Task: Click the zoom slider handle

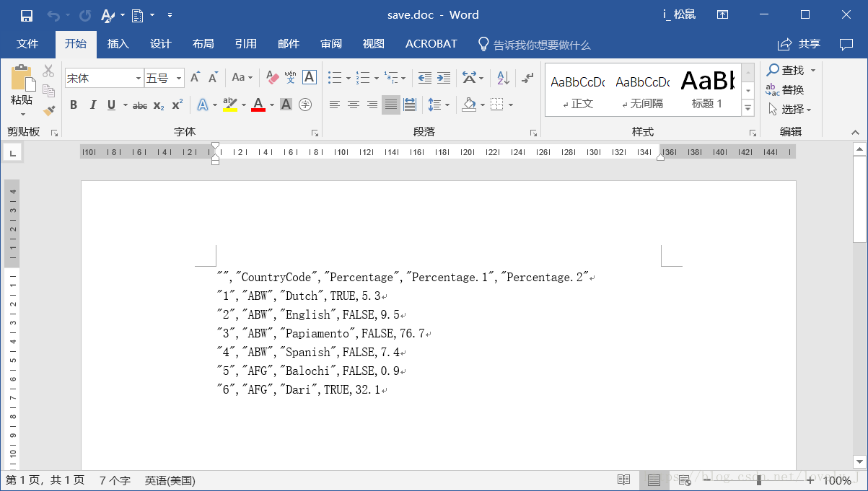Action: point(758,480)
